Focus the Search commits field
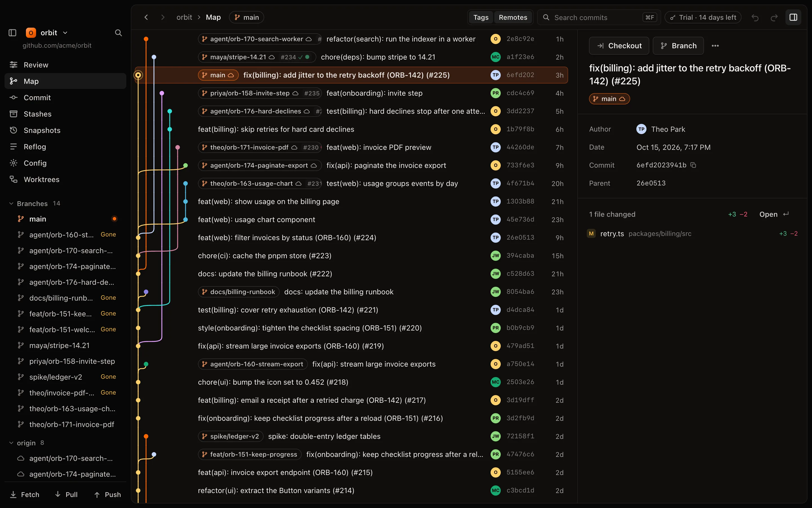Image resolution: width=812 pixels, height=508 pixels. pos(599,17)
